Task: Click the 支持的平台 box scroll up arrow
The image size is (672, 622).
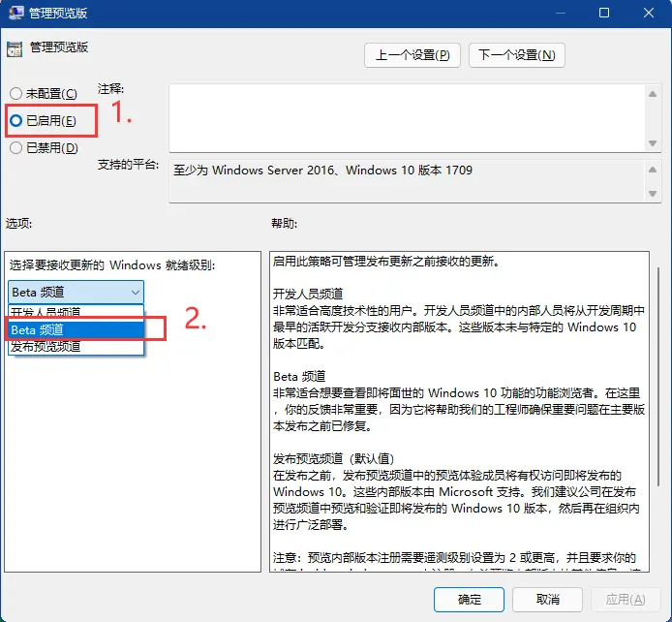Action: point(653,170)
